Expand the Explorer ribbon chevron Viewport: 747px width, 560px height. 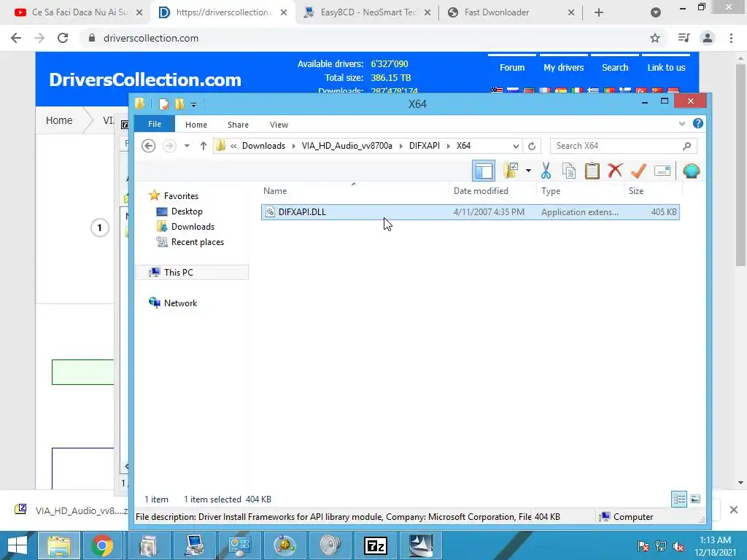click(682, 124)
